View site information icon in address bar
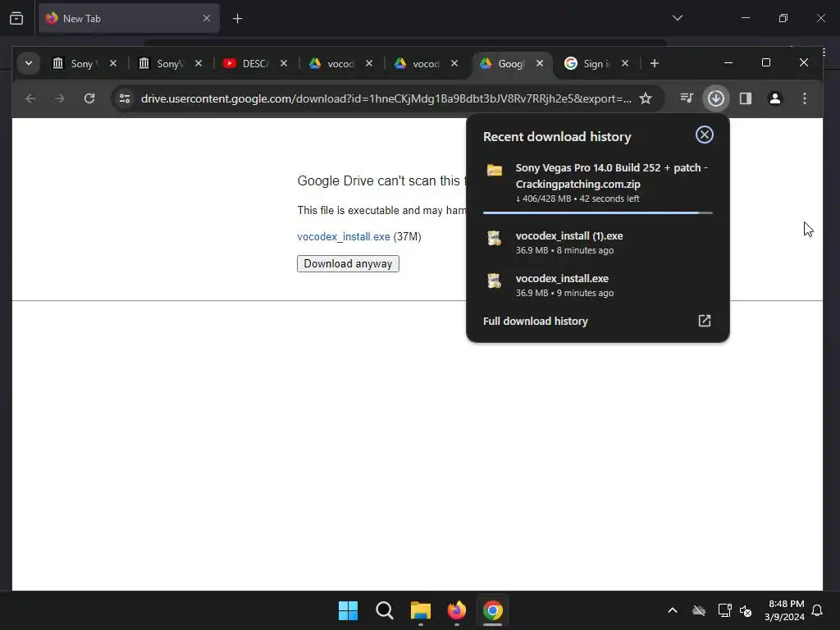 click(125, 98)
